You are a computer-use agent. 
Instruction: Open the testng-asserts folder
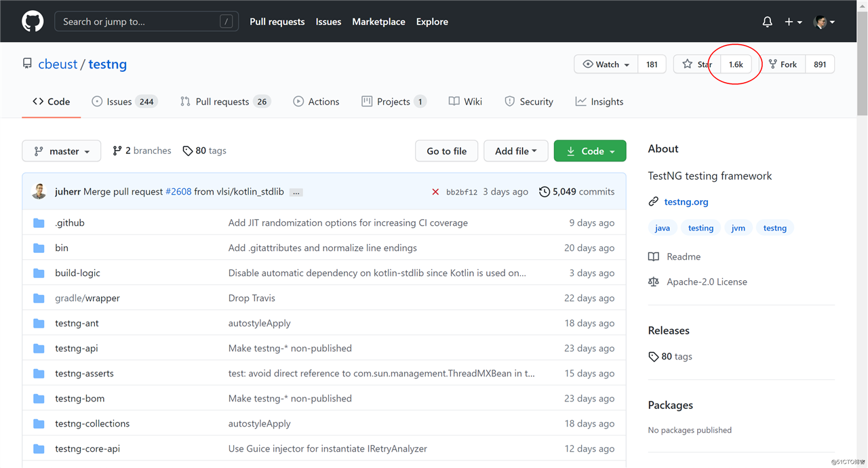[84, 373]
